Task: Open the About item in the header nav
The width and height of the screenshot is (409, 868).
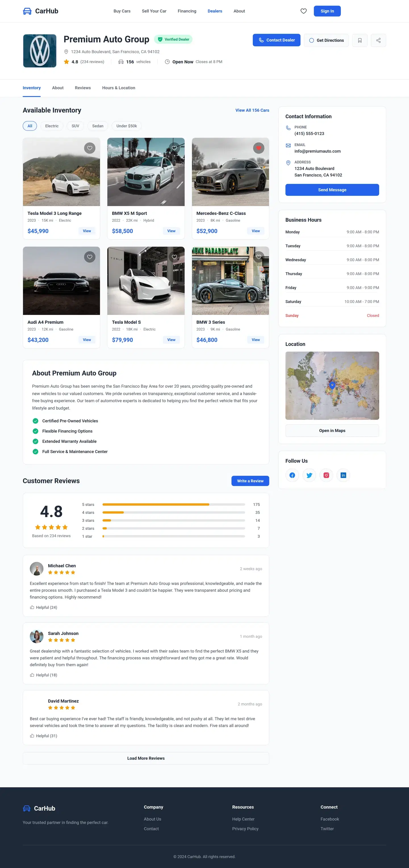Action: click(x=239, y=11)
